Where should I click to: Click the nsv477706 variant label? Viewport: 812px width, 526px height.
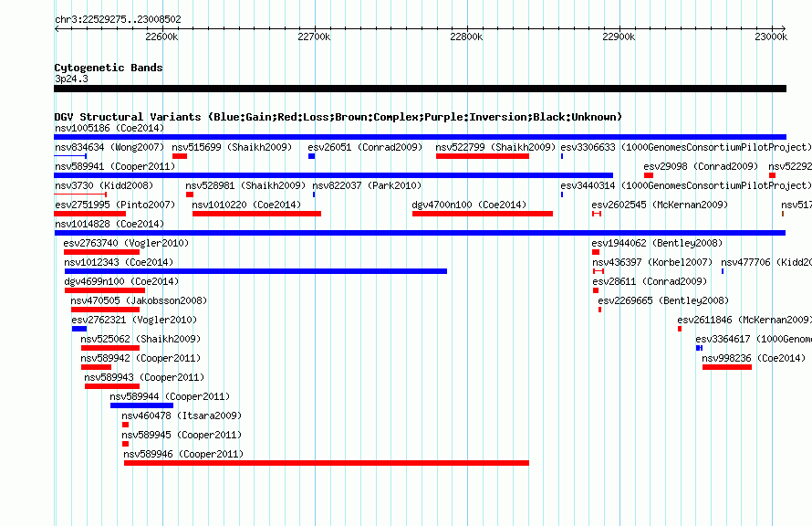766,262
